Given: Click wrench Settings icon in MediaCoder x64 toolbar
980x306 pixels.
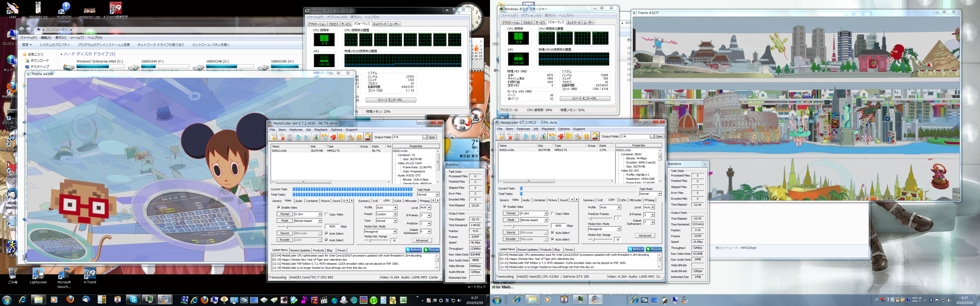Looking at the screenshot, I should coord(350,137).
